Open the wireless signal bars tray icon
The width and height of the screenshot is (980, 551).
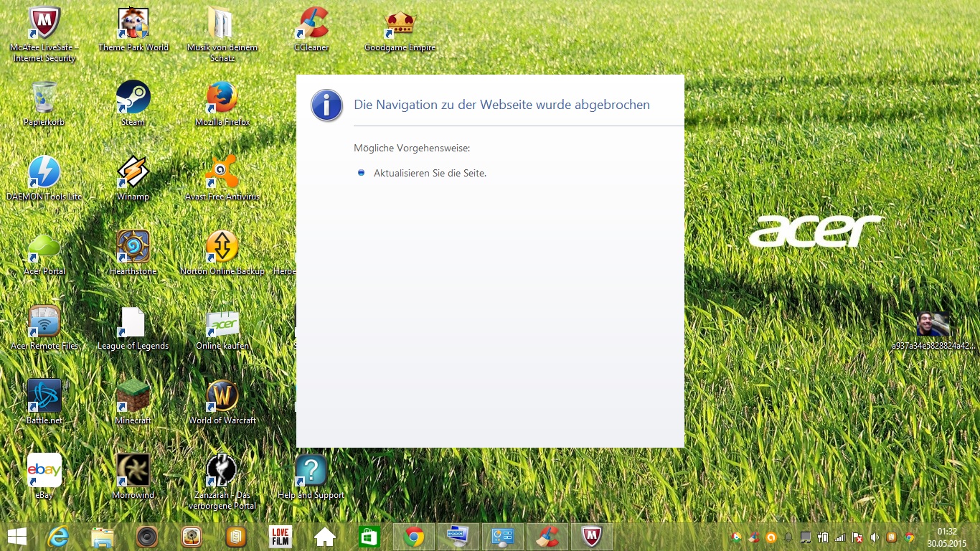840,537
